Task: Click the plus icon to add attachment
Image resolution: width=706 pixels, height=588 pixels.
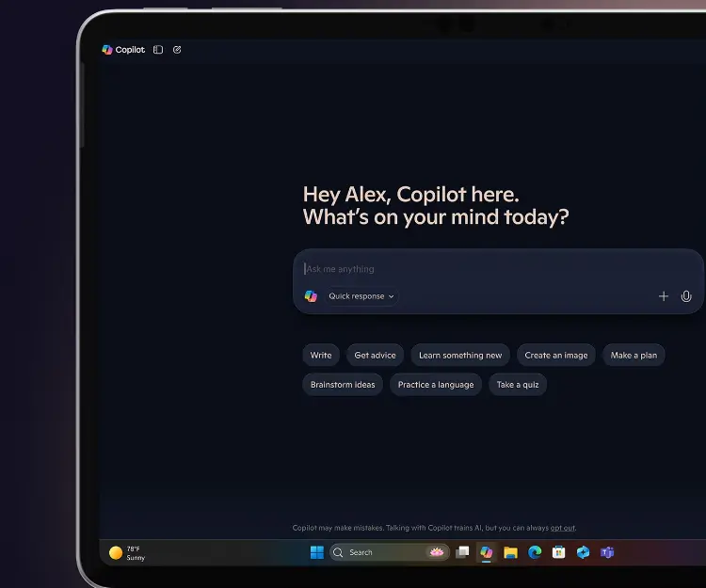Action: (664, 296)
